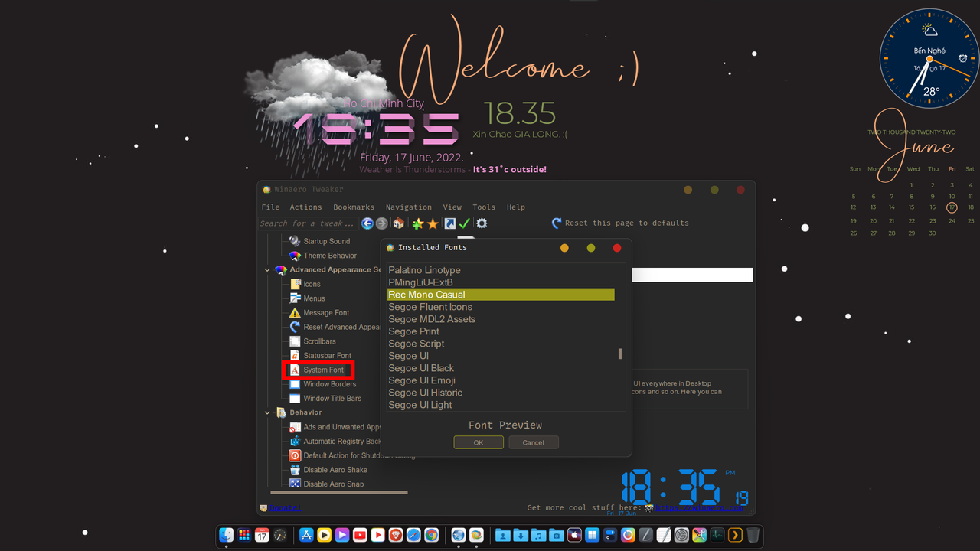This screenshot has height=551, width=980.
Task: Click the home icon in the Winaero toolbar
Action: click(398, 223)
